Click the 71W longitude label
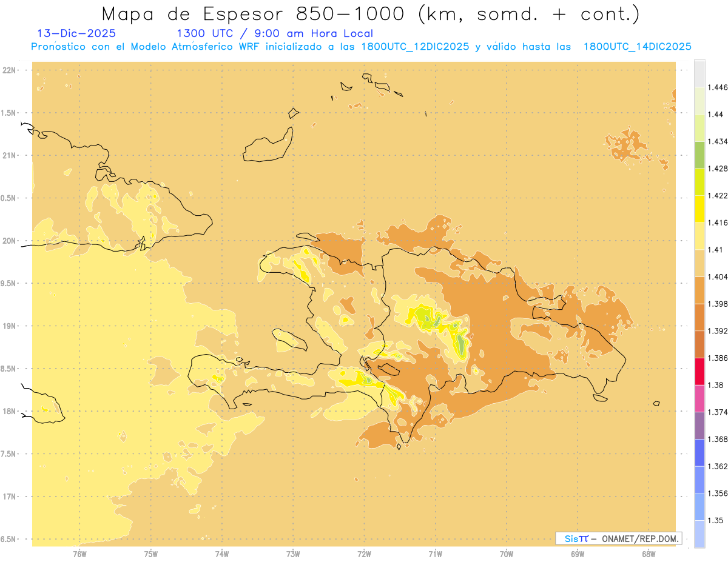Screen dimensions: 728x562 point(435,554)
